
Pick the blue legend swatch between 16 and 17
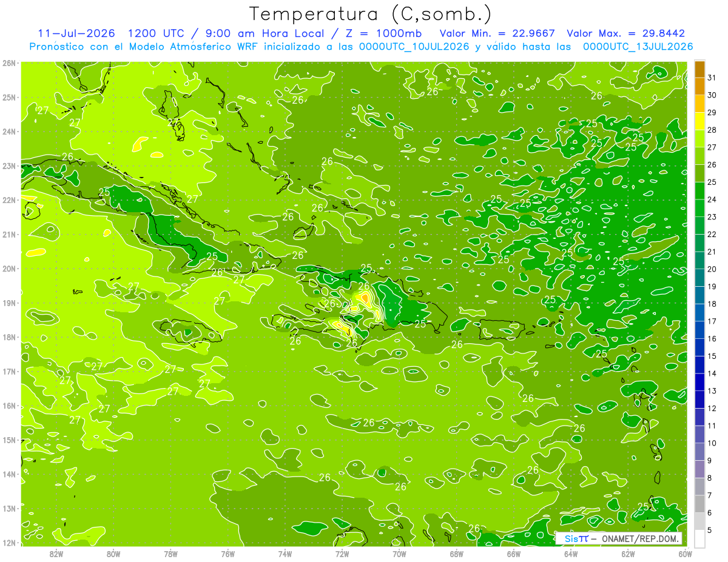[699, 330]
